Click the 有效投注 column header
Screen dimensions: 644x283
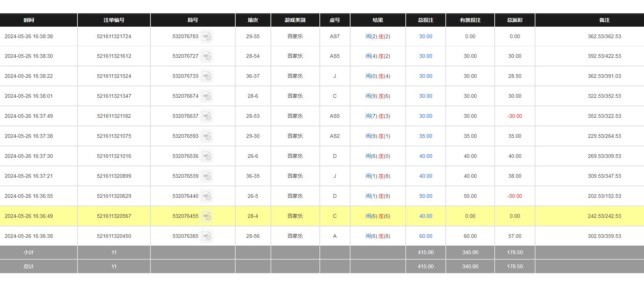[x=470, y=20]
